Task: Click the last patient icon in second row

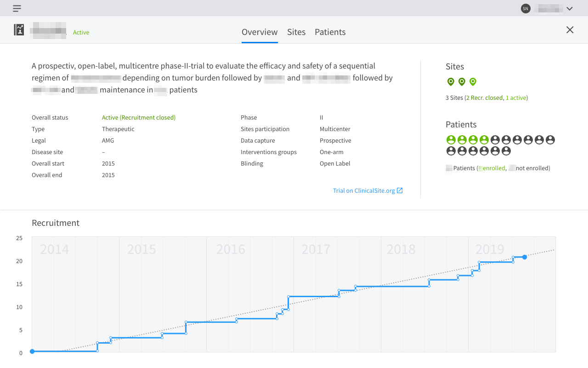Action: (506, 151)
